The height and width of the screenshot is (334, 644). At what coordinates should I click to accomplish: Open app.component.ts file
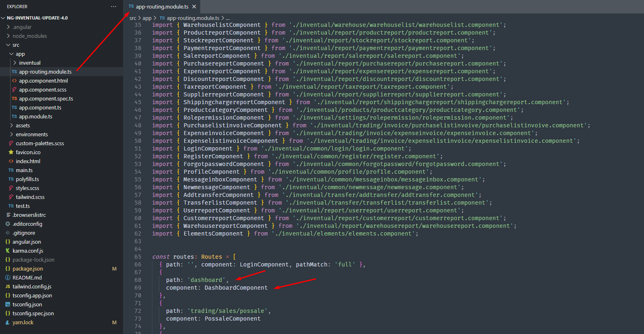pos(40,107)
